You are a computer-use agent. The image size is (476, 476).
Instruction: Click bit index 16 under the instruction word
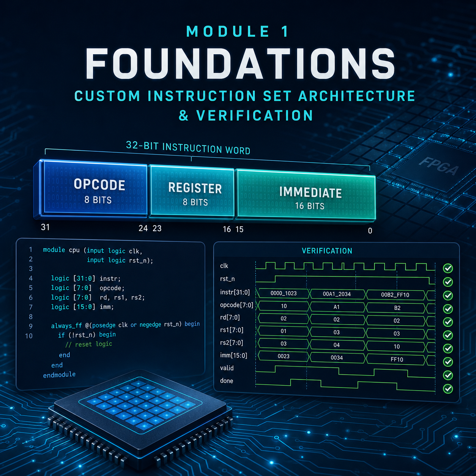227,229
